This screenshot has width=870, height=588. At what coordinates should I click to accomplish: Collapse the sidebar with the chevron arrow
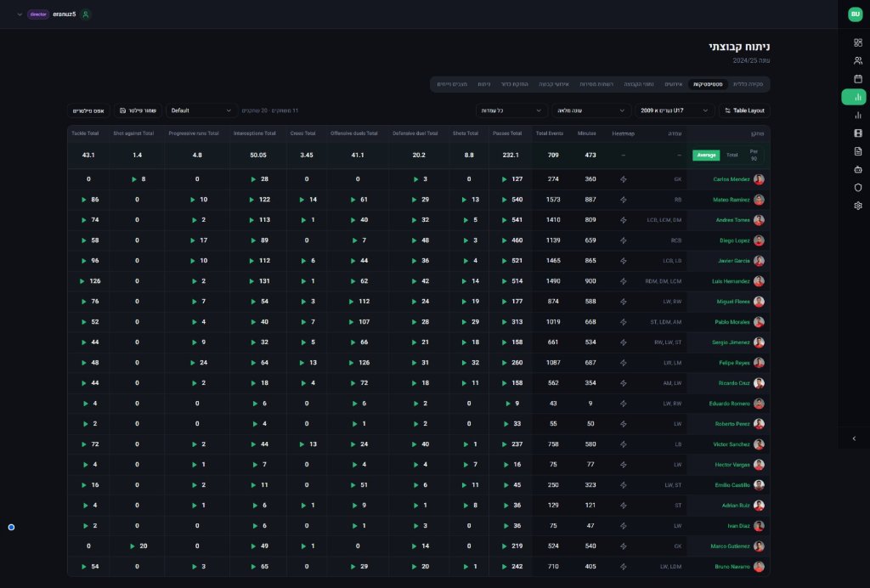click(x=854, y=438)
